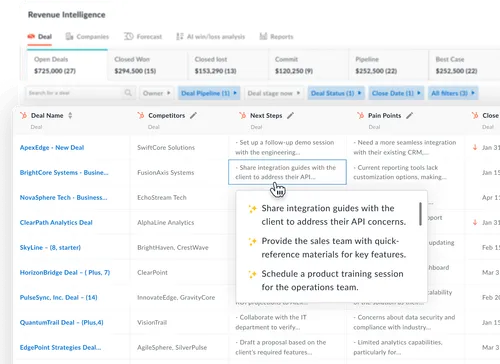Click the ApexEdge next steps cell

coord(287,147)
